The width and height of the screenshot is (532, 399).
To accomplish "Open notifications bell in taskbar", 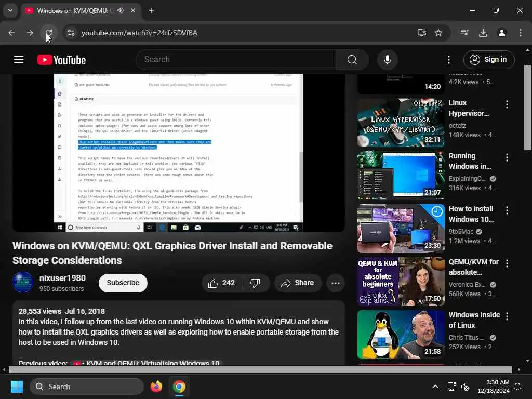I will (518, 387).
